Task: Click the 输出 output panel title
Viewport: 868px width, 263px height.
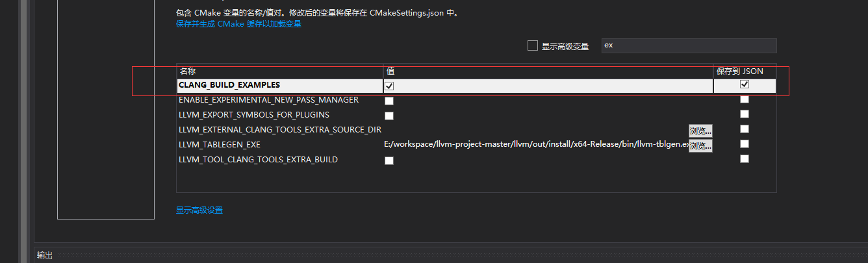Action: [x=45, y=256]
